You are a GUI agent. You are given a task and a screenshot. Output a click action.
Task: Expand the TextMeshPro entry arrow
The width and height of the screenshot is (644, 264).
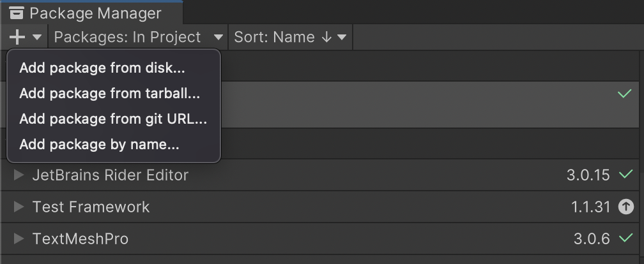[19, 238]
